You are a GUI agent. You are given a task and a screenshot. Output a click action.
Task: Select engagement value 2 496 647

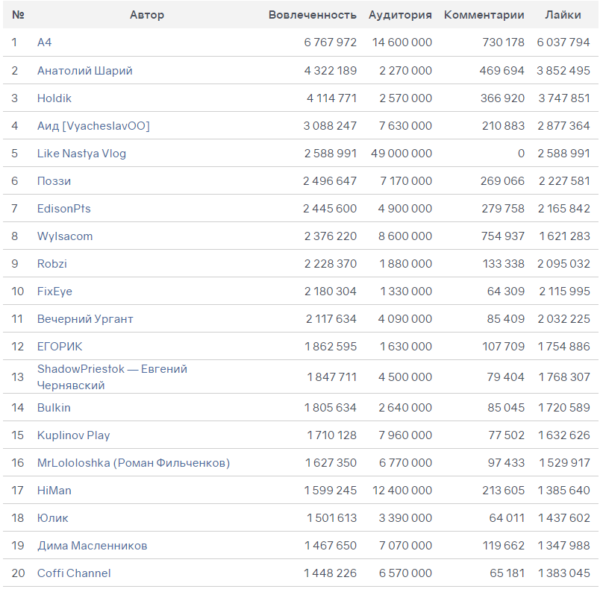point(330,181)
